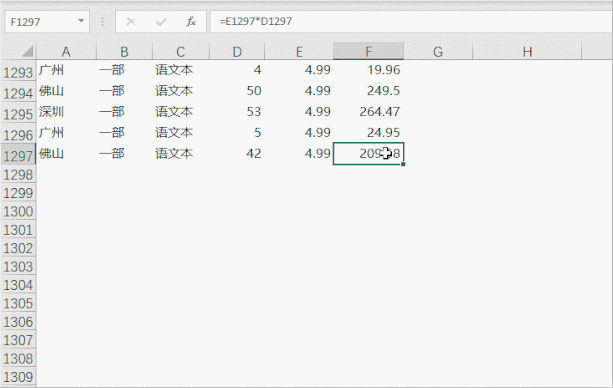Select row 1302 header
Image resolution: width=613 pixels, height=388 pixels.
(x=18, y=248)
